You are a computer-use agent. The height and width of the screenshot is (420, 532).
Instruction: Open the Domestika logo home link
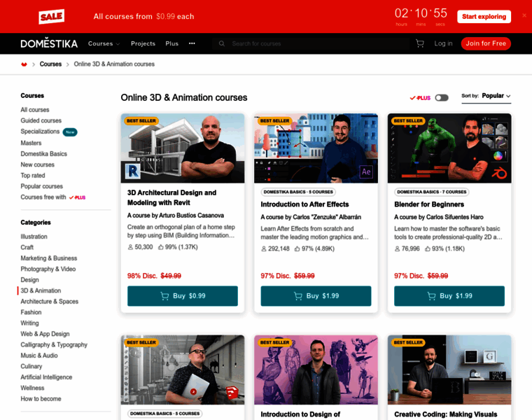(49, 43)
